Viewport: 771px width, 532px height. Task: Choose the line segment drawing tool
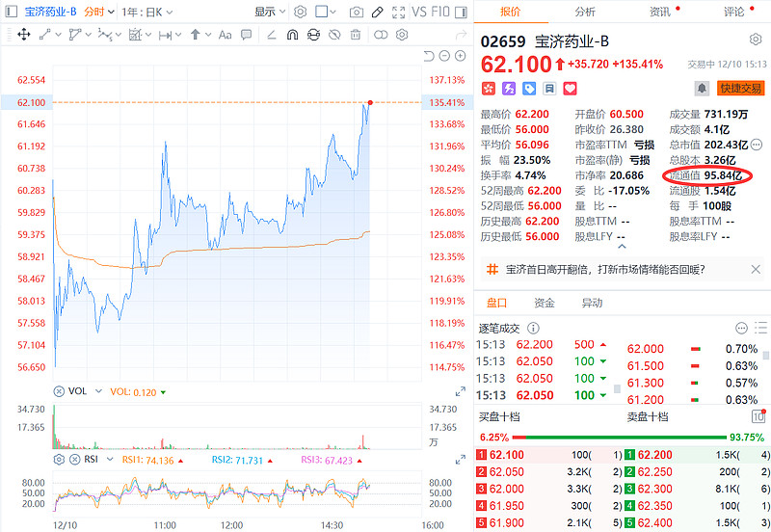point(45,35)
